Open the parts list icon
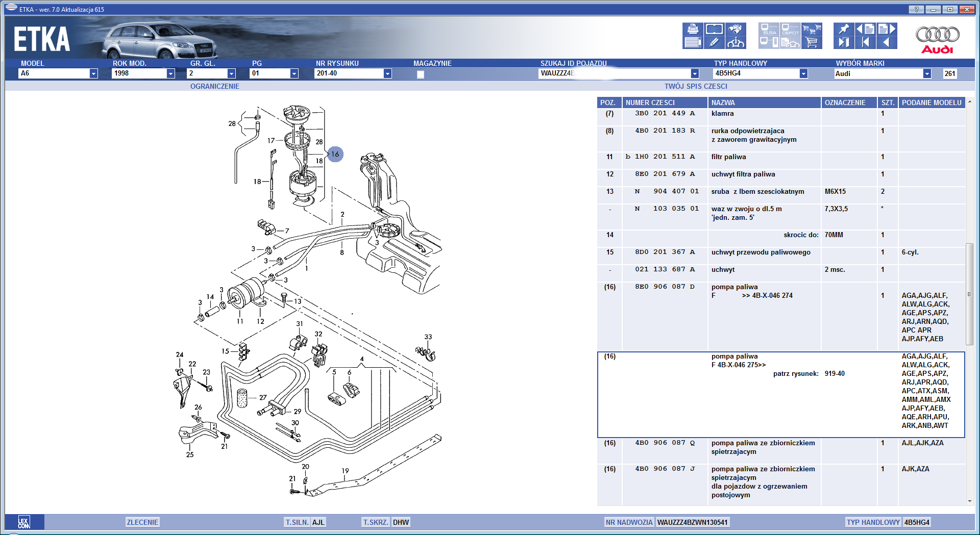This screenshot has height=535, width=980. 693,42
